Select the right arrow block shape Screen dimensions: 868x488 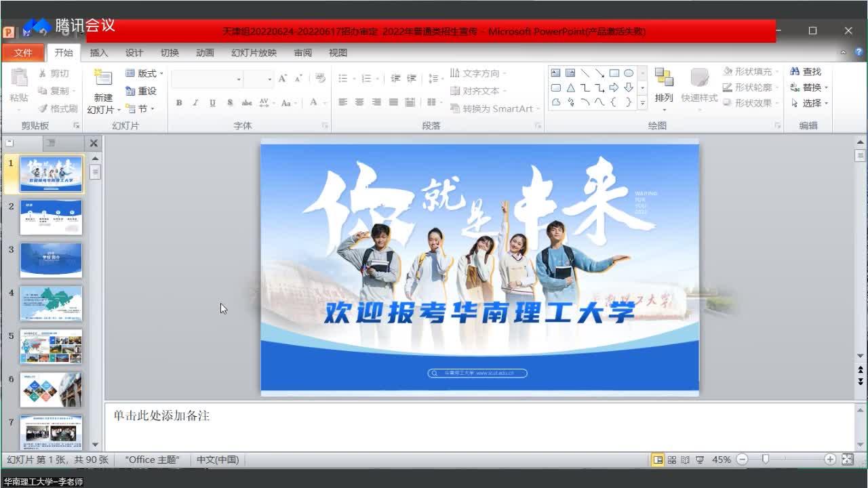click(614, 87)
